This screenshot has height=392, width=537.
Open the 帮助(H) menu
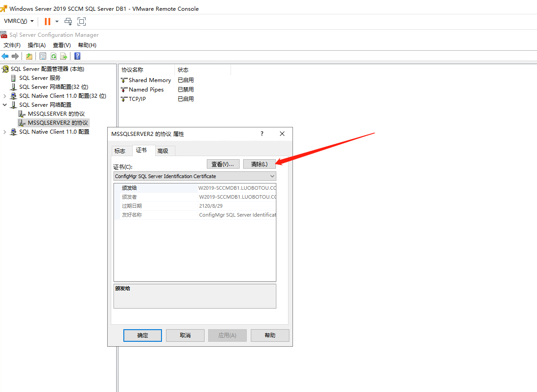pyautogui.click(x=87, y=45)
